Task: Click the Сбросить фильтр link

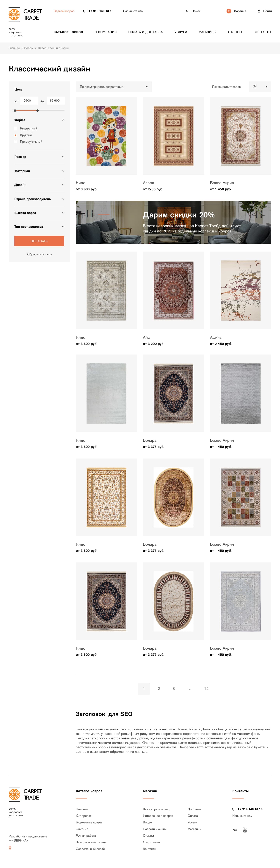Action: pyautogui.click(x=39, y=254)
